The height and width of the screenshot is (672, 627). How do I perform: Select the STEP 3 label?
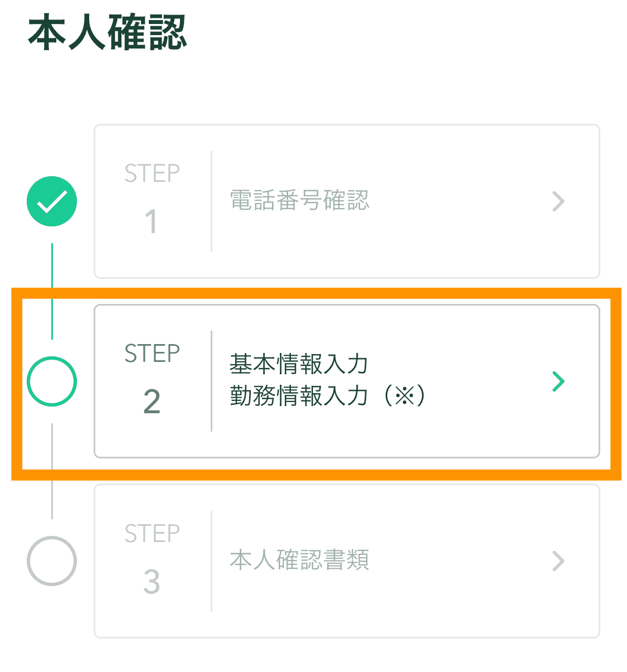pos(152,534)
